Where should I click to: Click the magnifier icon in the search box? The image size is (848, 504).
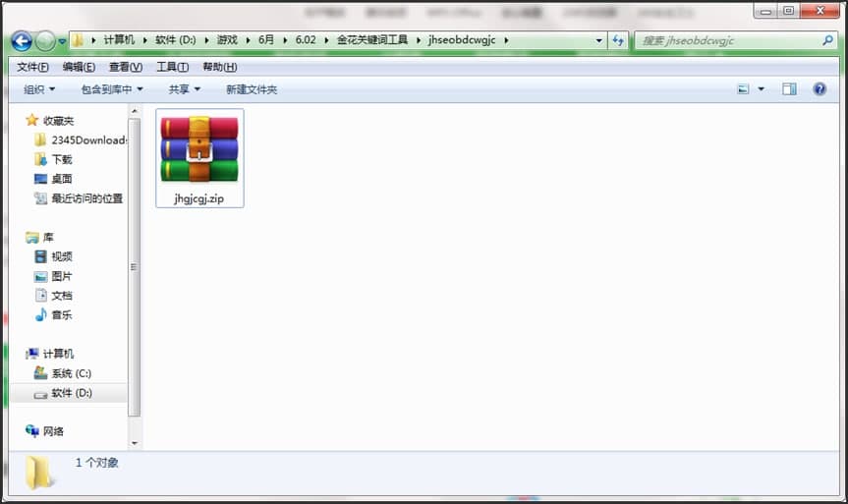coord(827,40)
